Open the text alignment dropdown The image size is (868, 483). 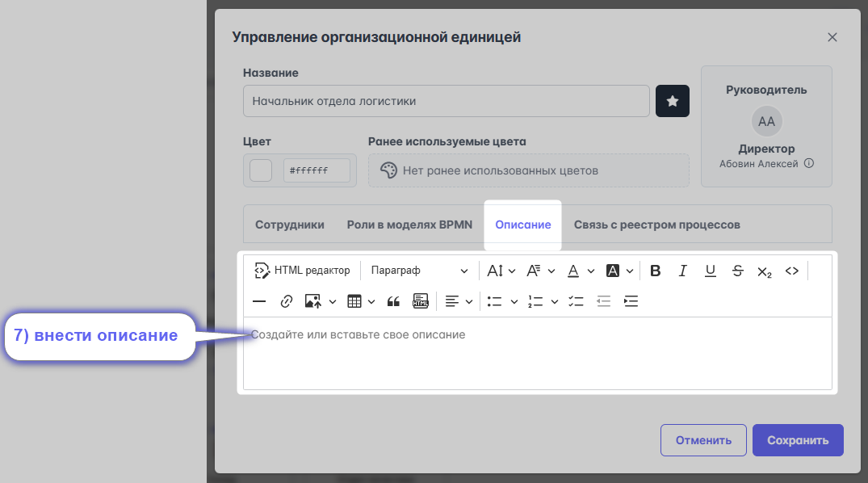click(458, 301)
